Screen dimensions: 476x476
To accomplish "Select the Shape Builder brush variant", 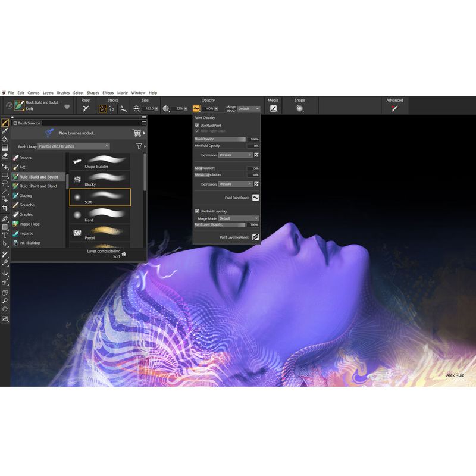I will click(x=100, y=162).
